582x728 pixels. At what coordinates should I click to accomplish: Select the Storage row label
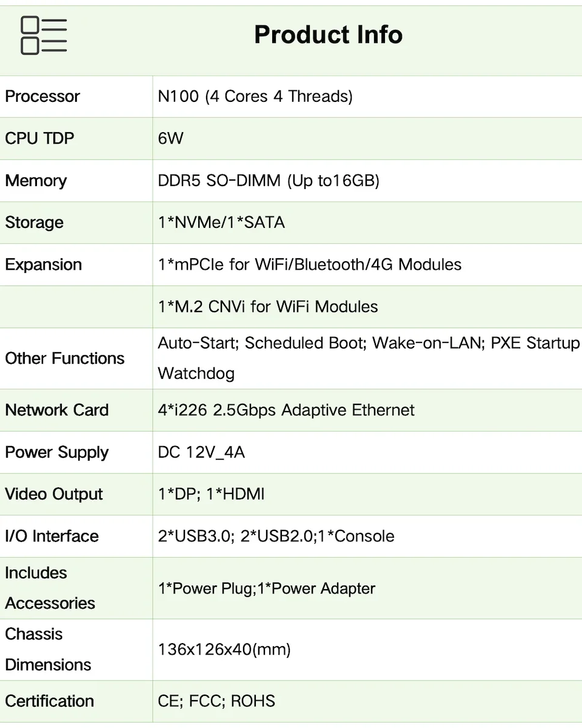click(x=34, y=222)
